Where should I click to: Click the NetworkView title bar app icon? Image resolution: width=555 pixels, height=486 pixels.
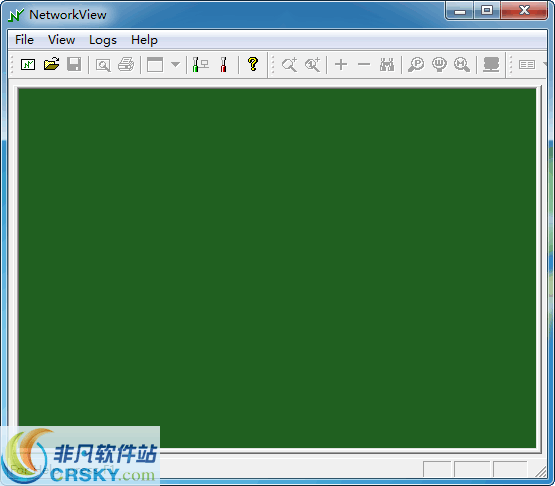(x=16, y=15)
